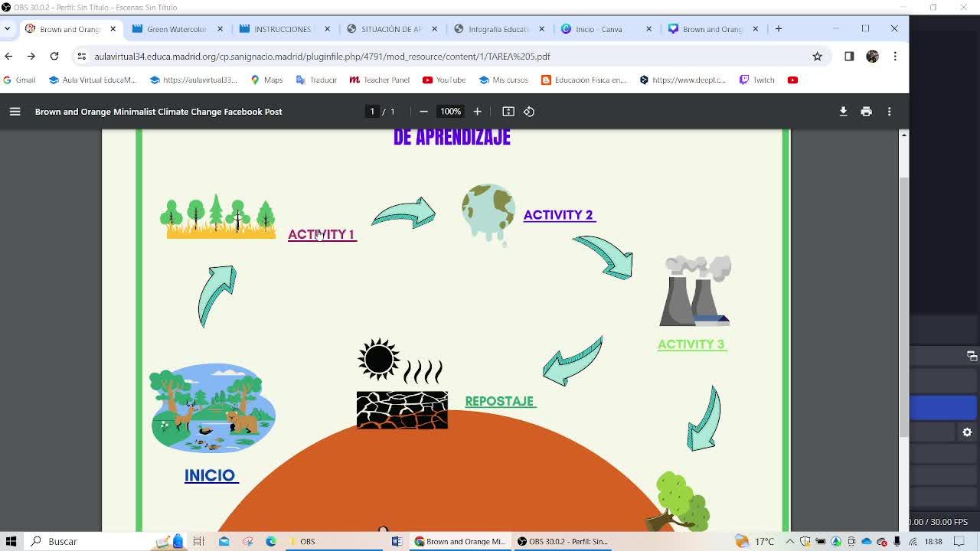Open a new Chrome tab
This screenshot has width=980, height=551.
[779, 29]
